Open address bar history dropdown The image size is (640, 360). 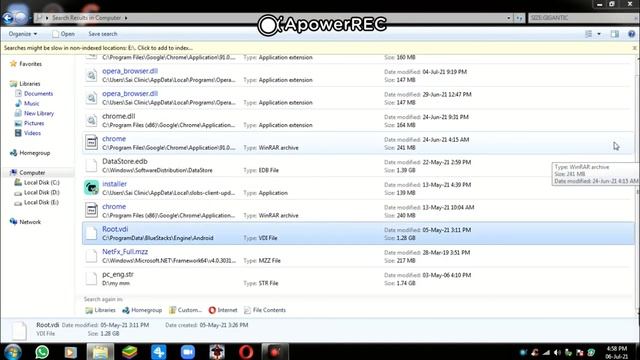tap(509, 18)
